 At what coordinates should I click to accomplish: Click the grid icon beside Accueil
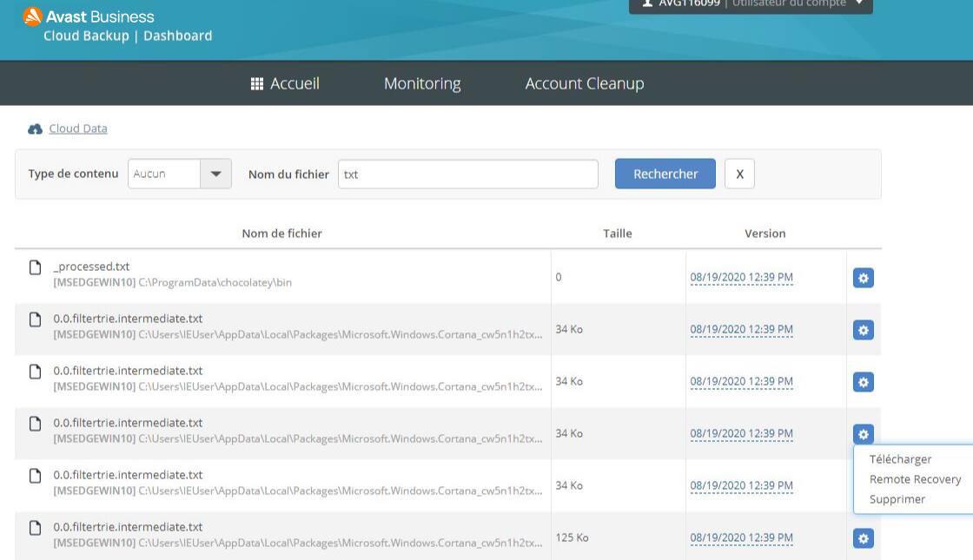tap(257, 84)
